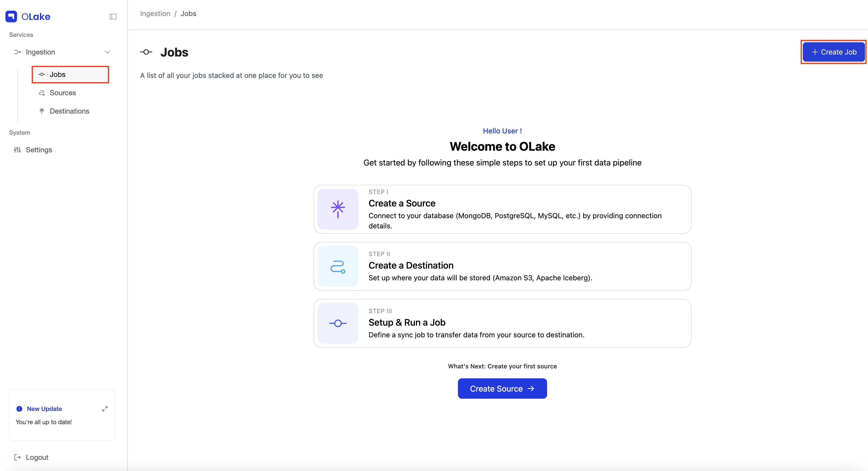Click the OLake logo icon
Viewport: 868px width, 471px height.
(11, 17)
